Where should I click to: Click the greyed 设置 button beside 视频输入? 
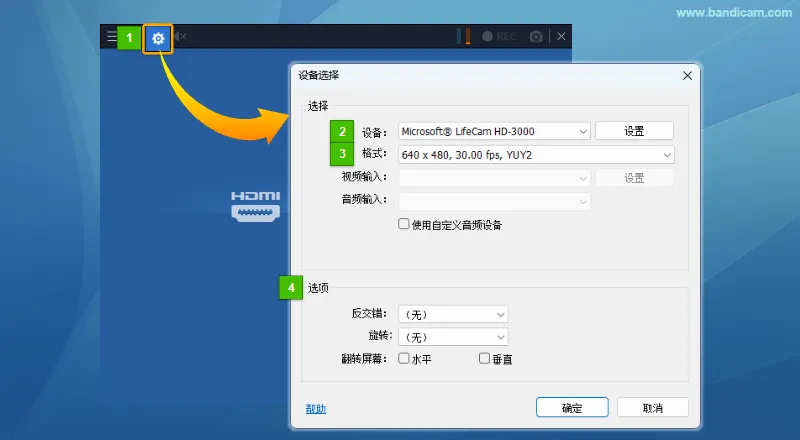point(634,178)
